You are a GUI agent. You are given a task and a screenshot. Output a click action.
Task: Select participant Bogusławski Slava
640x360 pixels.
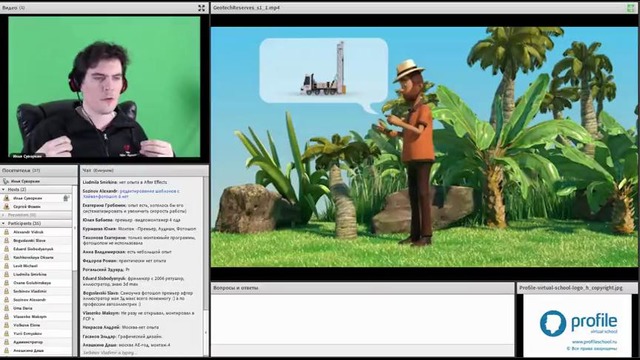36,240
